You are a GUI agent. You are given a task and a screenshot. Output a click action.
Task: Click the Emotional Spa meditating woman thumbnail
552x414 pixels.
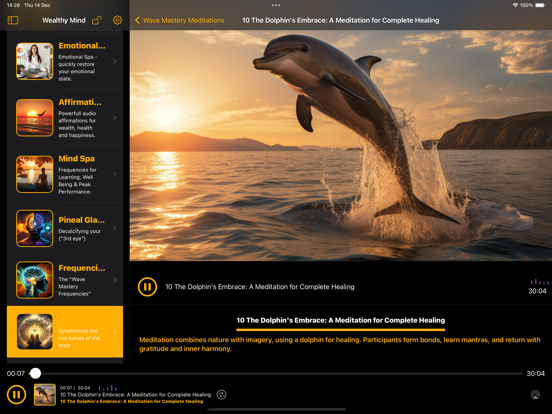click(x=34, y=61)
